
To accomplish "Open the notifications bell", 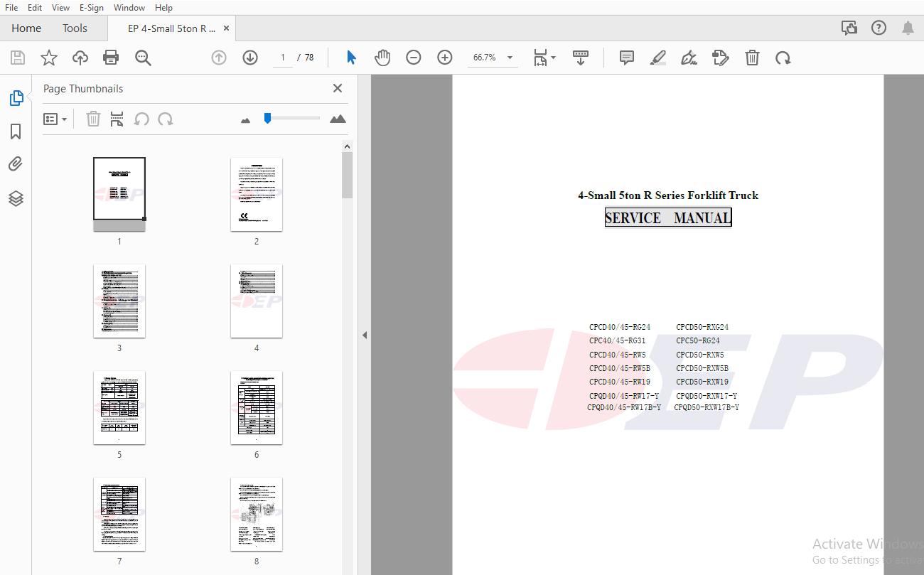I will [908, 28].
